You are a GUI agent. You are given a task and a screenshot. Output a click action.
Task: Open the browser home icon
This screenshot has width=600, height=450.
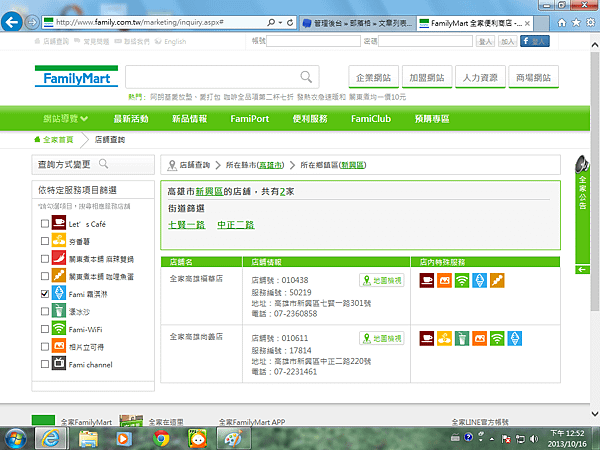562,23
